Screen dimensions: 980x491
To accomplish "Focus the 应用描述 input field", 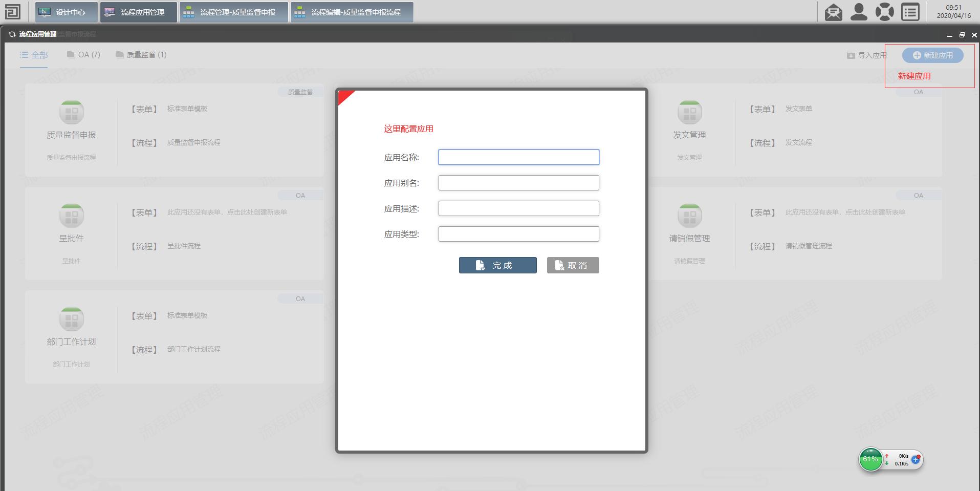I will [518, 208].
